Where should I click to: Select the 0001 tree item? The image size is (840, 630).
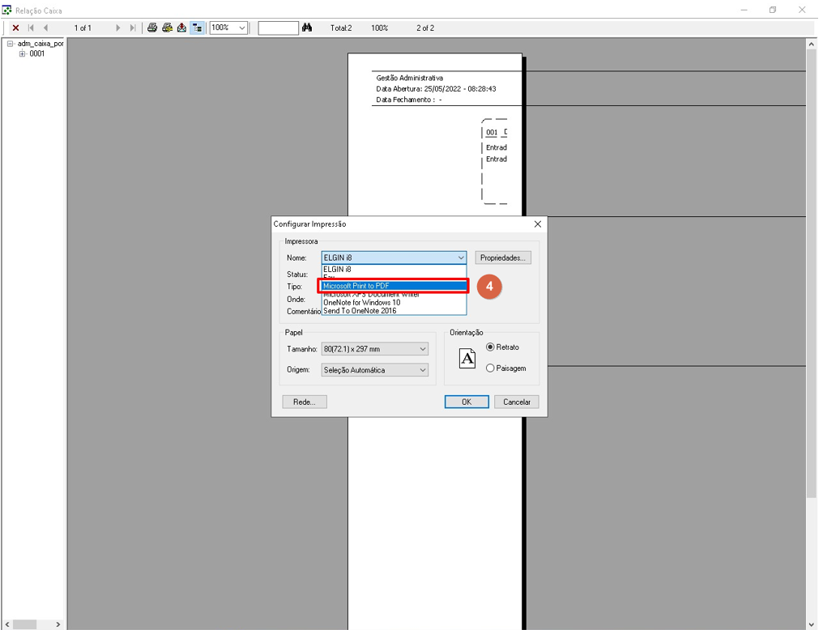(x=37, y=53)
